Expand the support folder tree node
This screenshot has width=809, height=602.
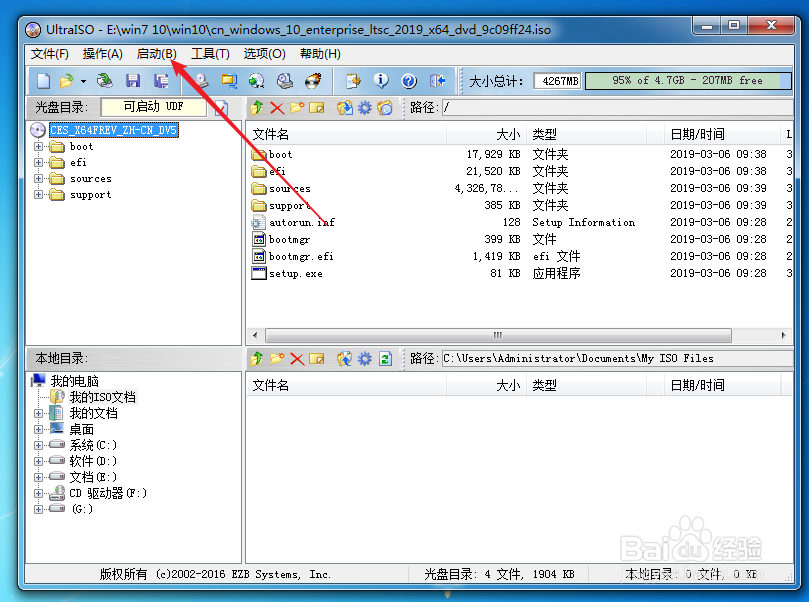[x=39, y=194]
